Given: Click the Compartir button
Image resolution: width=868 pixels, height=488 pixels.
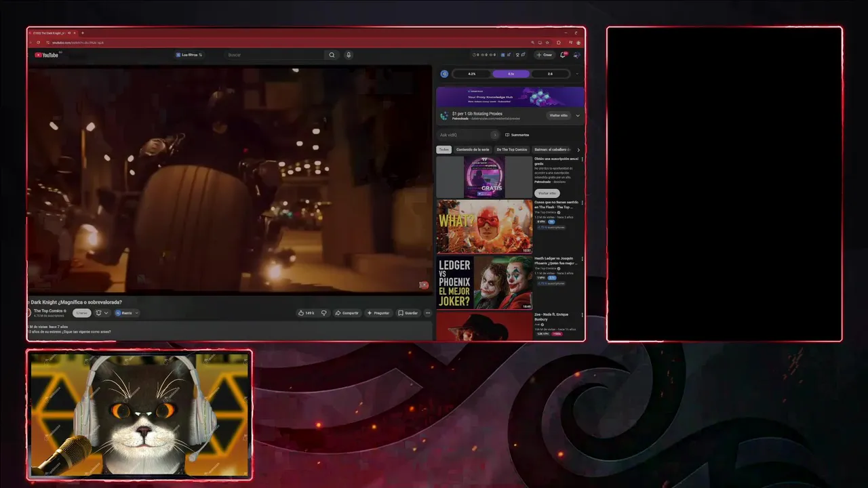Looking at the screenshot, I should click(347, 313).
